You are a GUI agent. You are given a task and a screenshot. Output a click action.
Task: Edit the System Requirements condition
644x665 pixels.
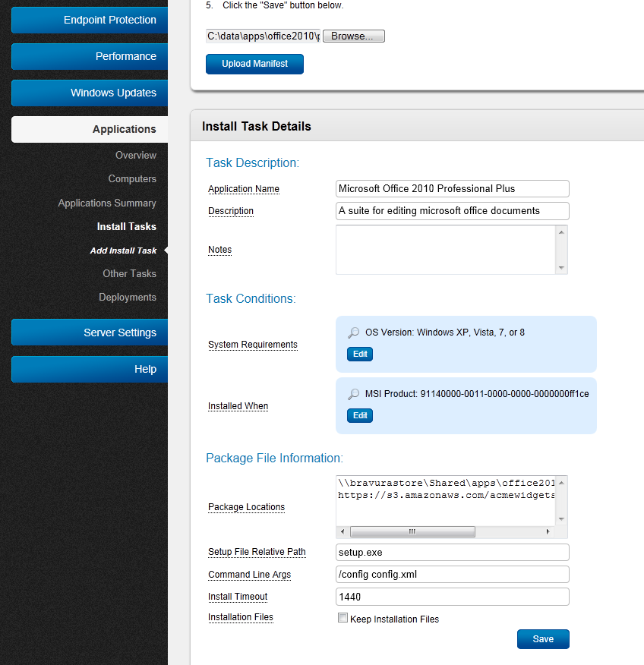pos(359,354)
